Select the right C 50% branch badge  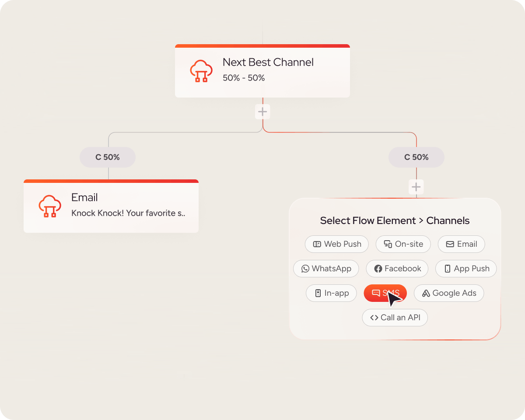416,157
